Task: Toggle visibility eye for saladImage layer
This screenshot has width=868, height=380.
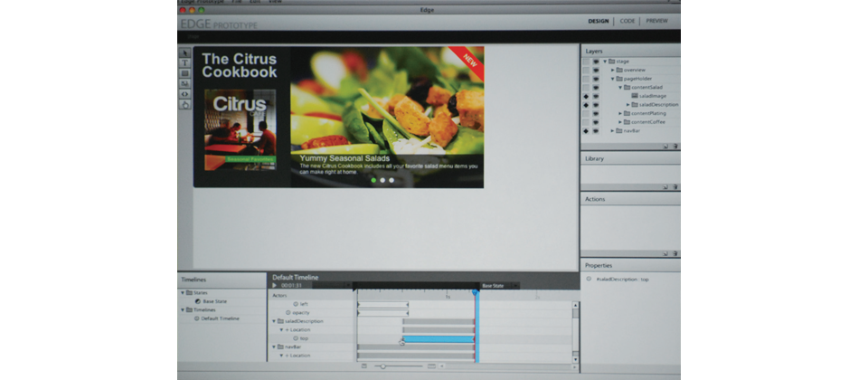Action: [596, 97]
